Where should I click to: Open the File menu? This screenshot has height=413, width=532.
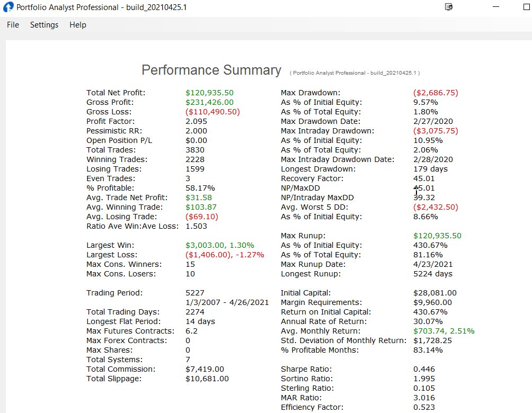click(13, 25)
